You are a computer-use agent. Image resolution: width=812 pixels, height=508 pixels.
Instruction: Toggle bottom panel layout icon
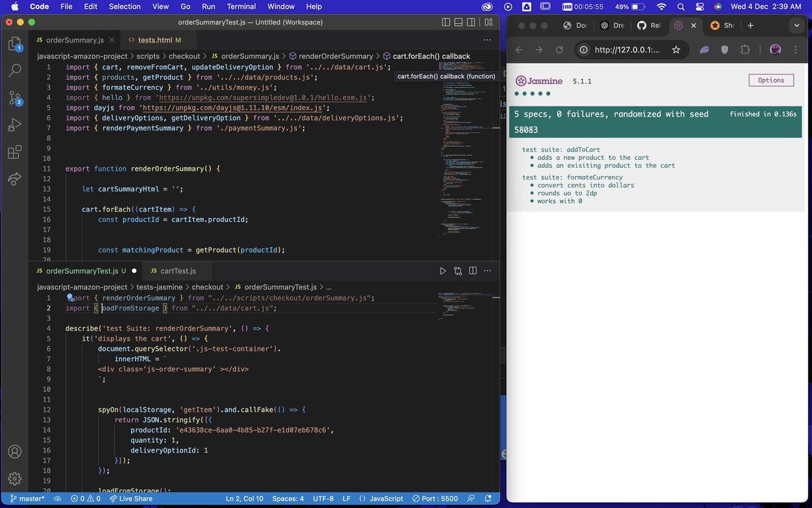pyautogui.click(x=460, y=22)
